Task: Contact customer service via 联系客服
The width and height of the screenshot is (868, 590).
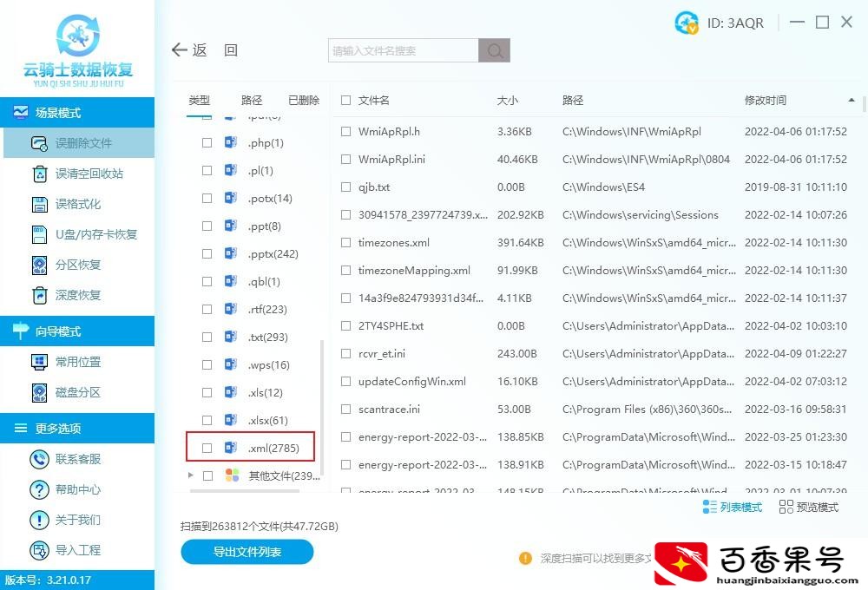Action: [x=65, y=459]
